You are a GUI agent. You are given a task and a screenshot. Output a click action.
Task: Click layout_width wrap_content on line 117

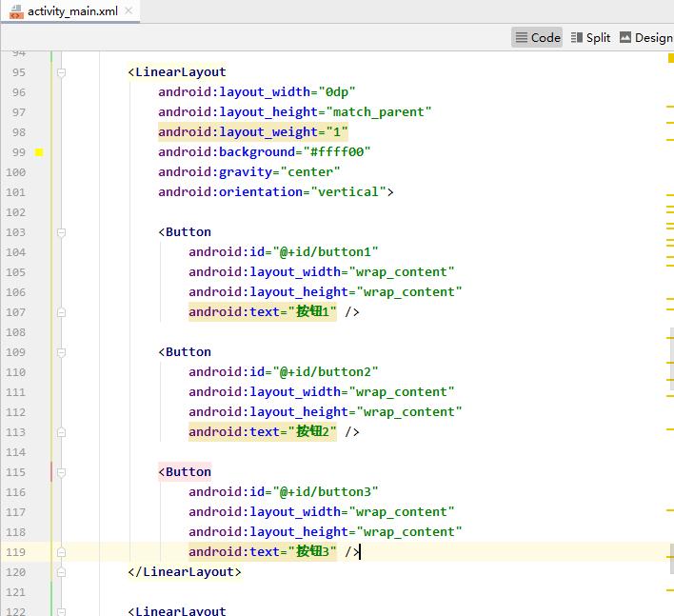click(x=322, y=512)
